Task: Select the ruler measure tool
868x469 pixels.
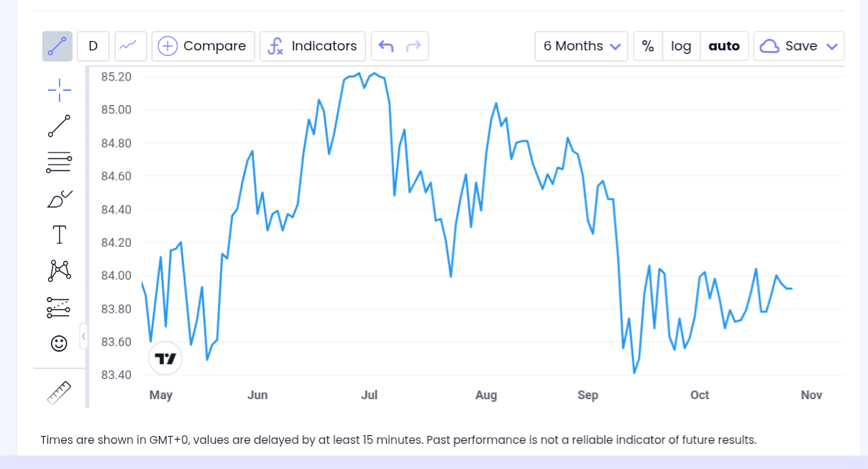Action: point(59,393)
